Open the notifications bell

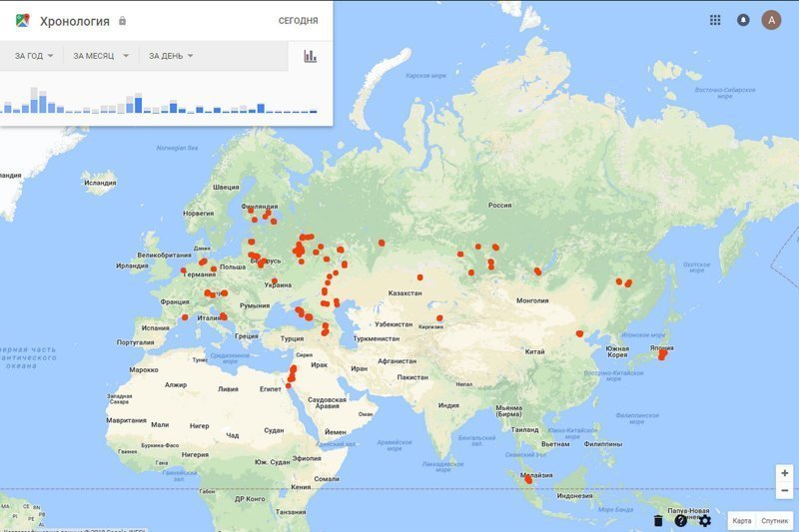click(x=743, y=20)
